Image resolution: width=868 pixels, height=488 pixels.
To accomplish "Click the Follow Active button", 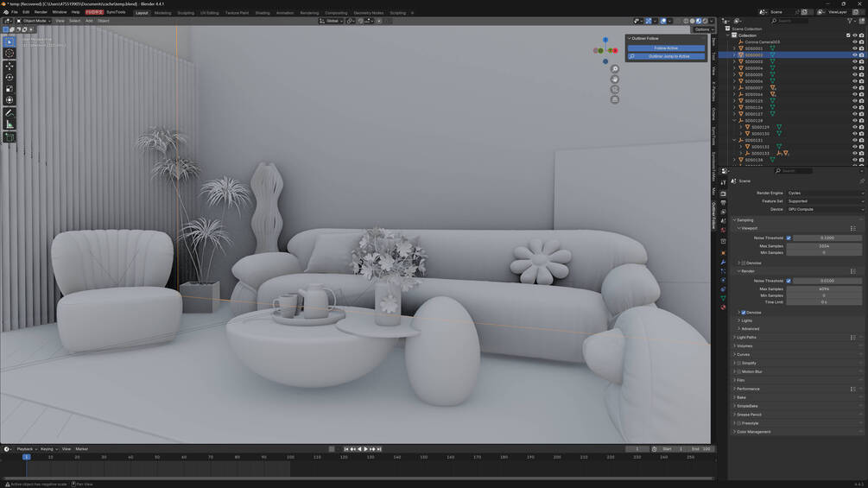I will (666, 48).
